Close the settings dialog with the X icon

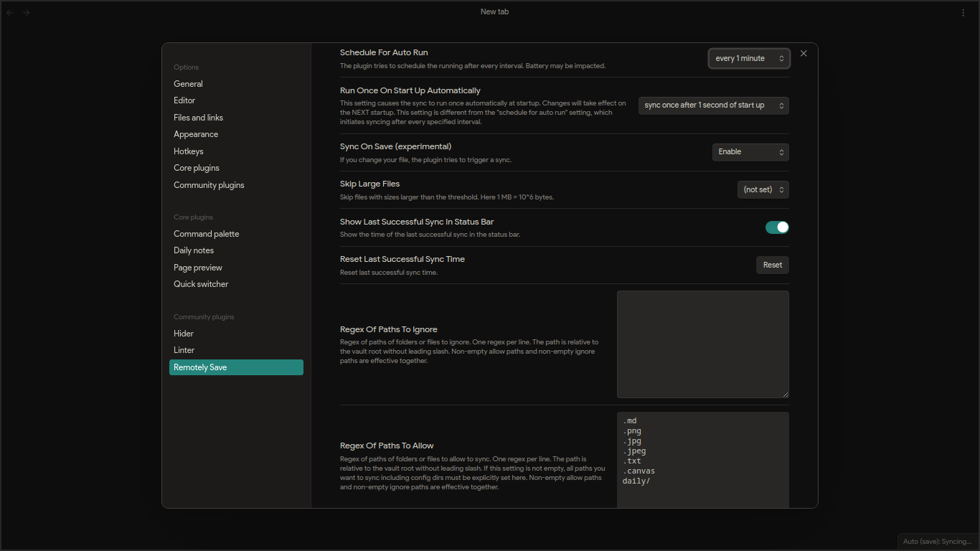coord(804,53)
